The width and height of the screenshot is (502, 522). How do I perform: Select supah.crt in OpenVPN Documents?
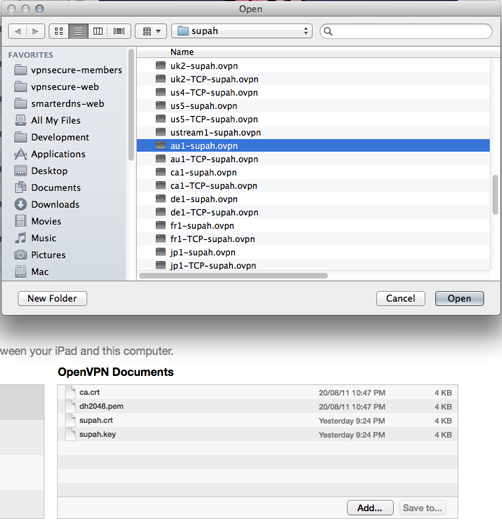click(x=257, y=420)
